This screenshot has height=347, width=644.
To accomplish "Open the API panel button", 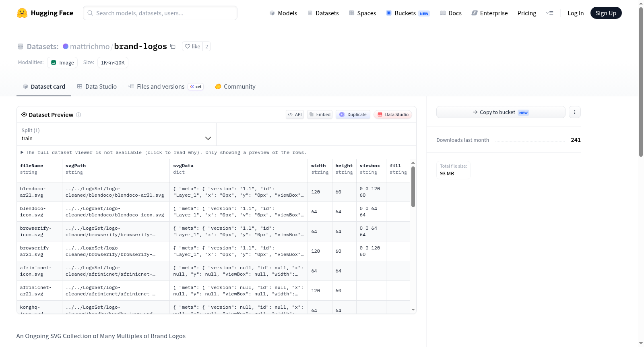I will [x=295, y=114].
